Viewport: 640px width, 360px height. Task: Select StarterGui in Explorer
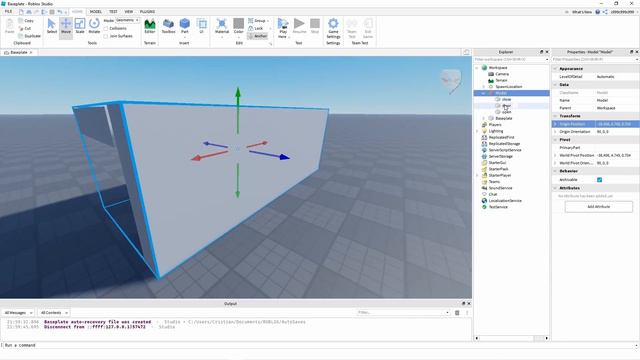[x=498, y=163]
